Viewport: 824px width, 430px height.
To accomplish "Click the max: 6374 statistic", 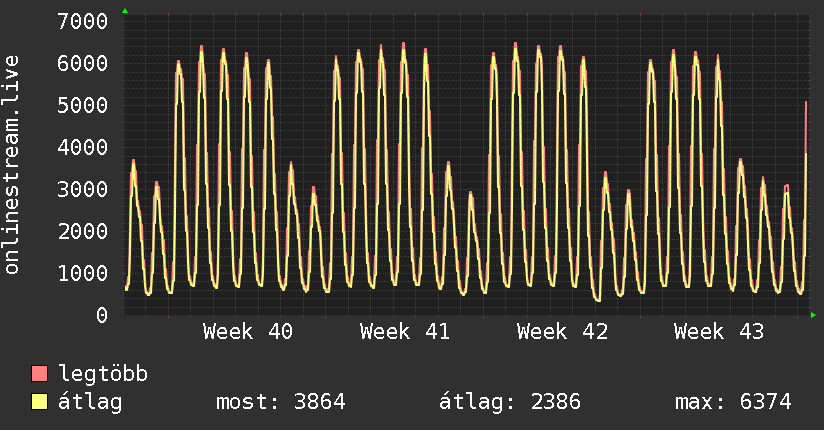I will click(x=733, y=402).
